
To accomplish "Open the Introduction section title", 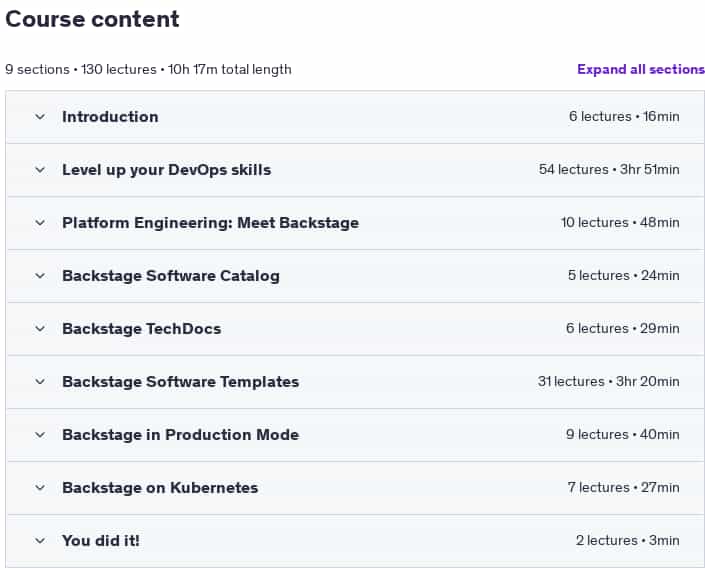I will (x=110, y=117).
